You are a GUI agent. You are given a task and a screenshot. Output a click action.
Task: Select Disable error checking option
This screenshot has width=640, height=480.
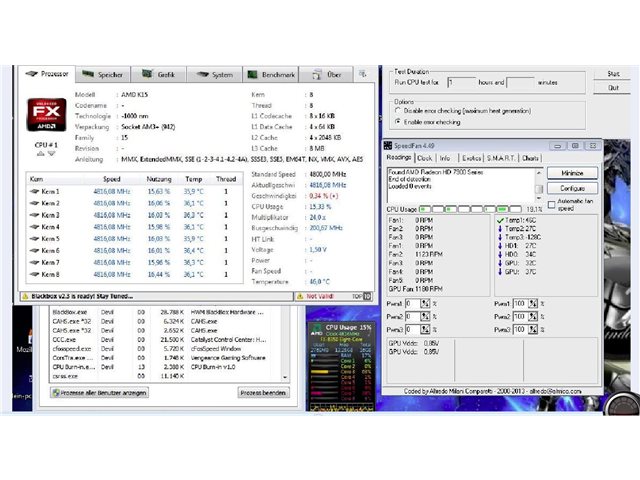point(400,110)
